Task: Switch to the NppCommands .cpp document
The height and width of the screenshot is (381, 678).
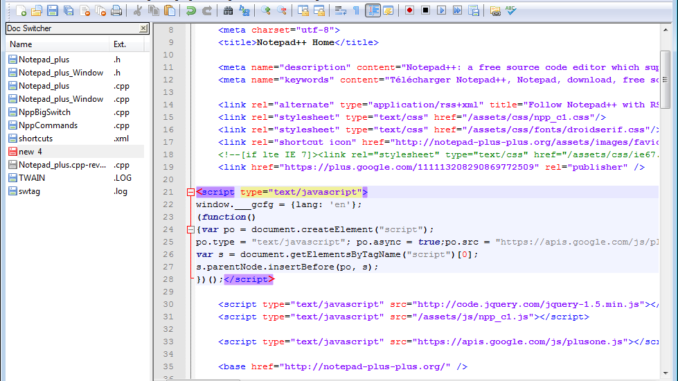Action: tap(75, 125)
